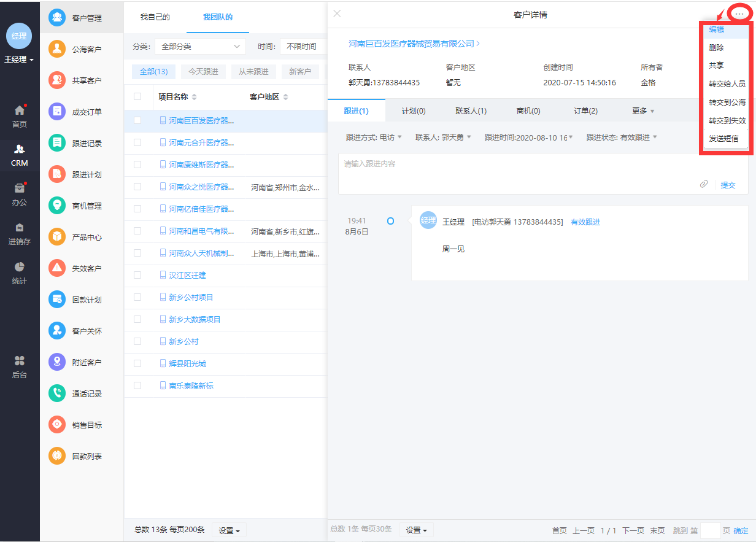The width and height of the screenshot is (756, 542).
Task: Switch to 商机(0) tab
Action: 528,111
